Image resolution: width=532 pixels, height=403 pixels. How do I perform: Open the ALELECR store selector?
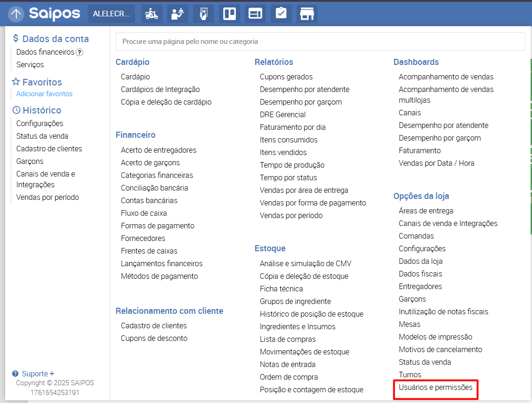[x=111, y=14]
